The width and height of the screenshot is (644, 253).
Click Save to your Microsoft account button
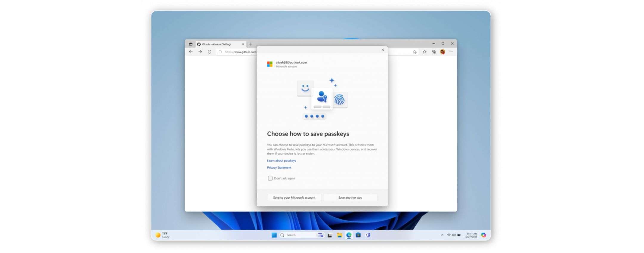(x=294, y=198)
